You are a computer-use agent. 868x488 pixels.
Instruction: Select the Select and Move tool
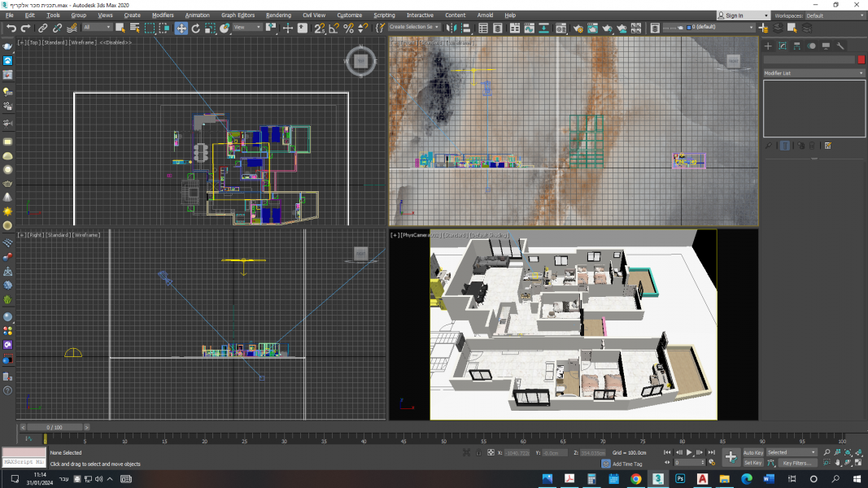(x=181, y=28)
